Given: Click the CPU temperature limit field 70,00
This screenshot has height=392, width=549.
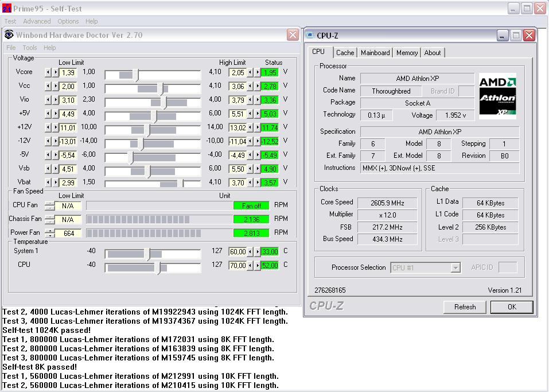Looking at the screenshot, I should [x=237, y=265].
